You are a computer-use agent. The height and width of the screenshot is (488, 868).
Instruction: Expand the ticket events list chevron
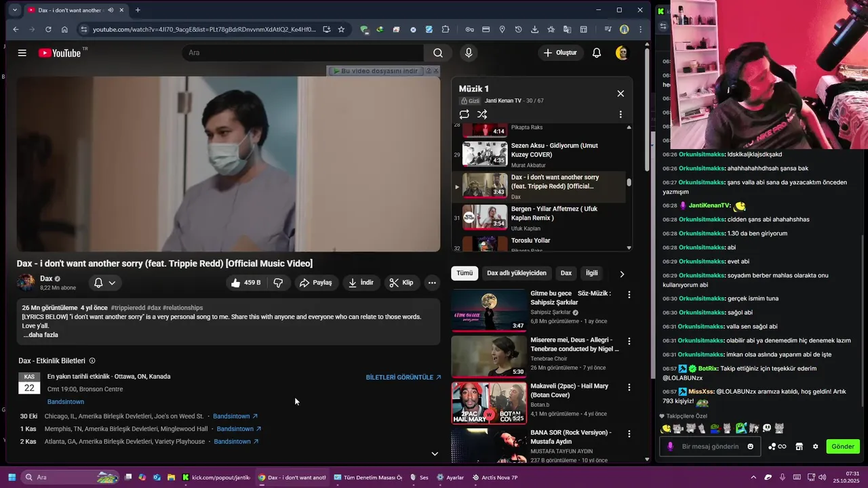[435, 454]
